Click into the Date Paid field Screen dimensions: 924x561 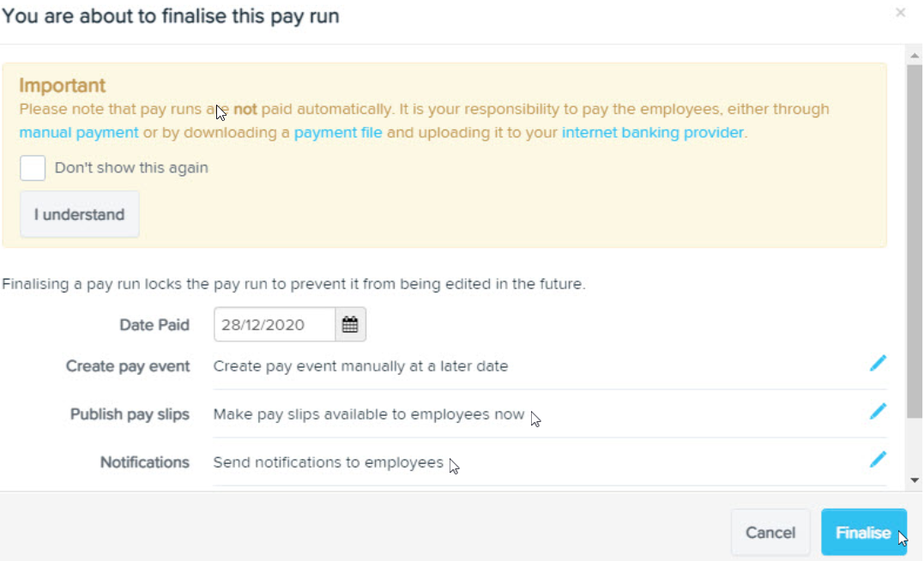[275, 324]
